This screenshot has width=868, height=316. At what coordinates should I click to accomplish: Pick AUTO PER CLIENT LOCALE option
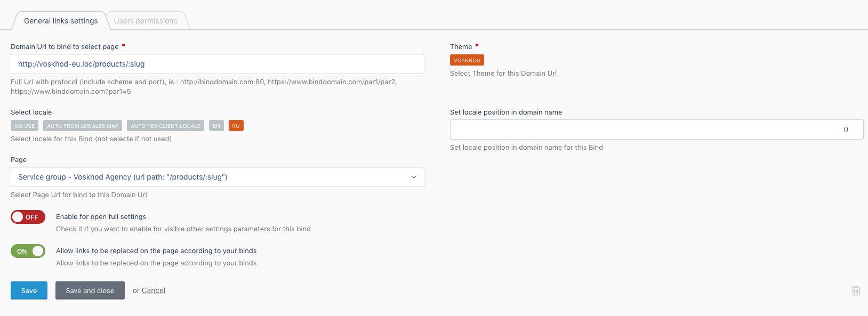[x=165, y=126]
